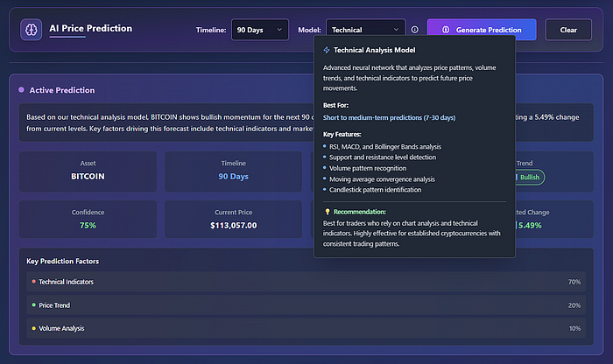
Task: Select the Price Trend 20% factor row
Action: (306, 305)
